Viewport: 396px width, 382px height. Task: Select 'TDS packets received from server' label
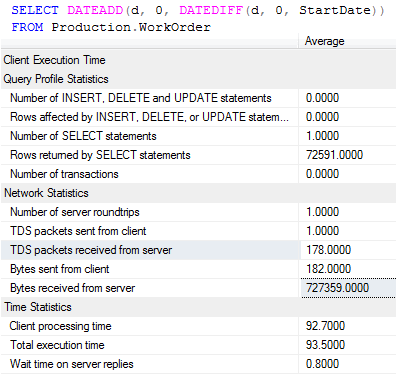(x=91, y=250)
